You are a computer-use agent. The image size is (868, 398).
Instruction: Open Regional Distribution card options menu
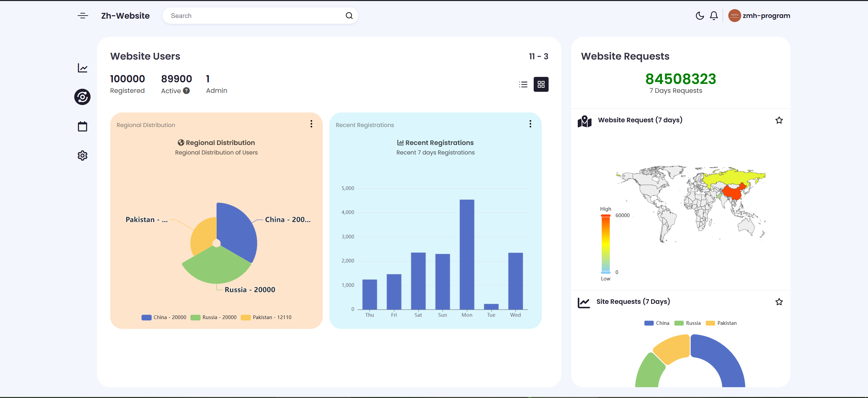(x=311, y=124)
